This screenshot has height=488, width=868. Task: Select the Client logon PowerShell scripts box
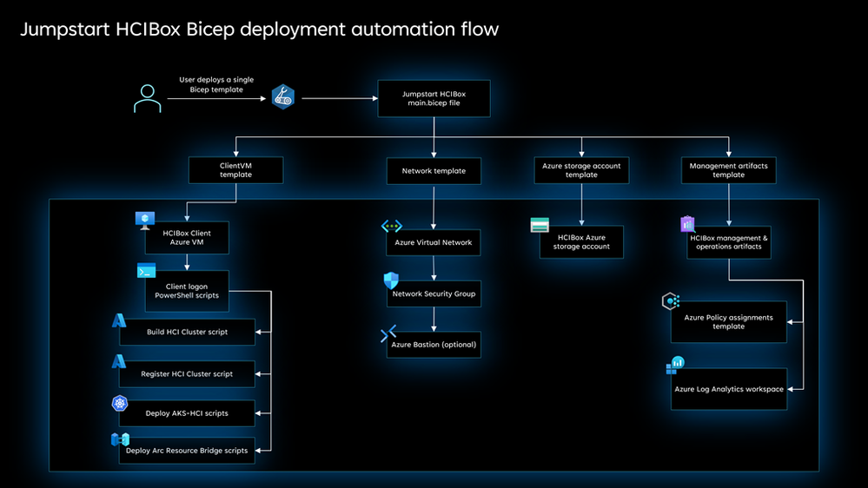[x=187, y=291]
